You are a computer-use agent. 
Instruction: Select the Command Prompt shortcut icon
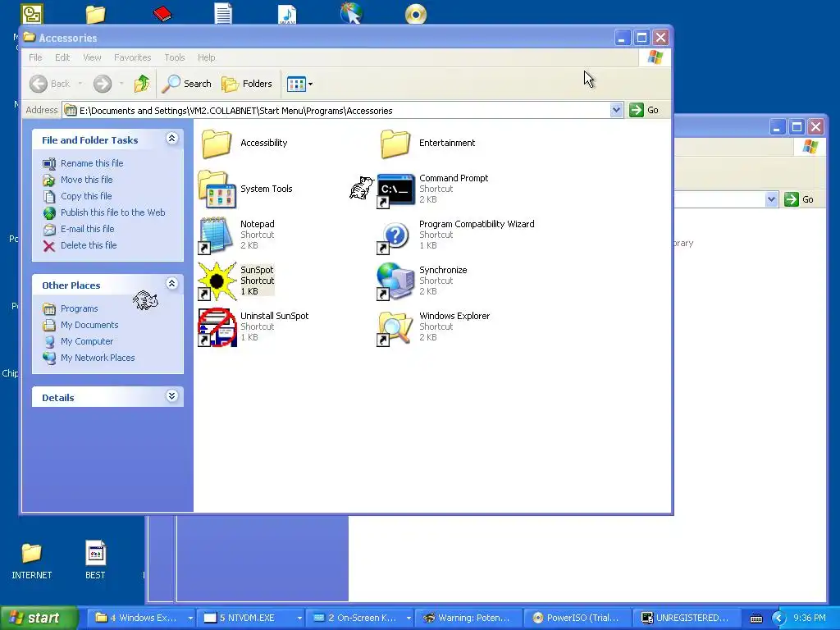click(395, 190)
